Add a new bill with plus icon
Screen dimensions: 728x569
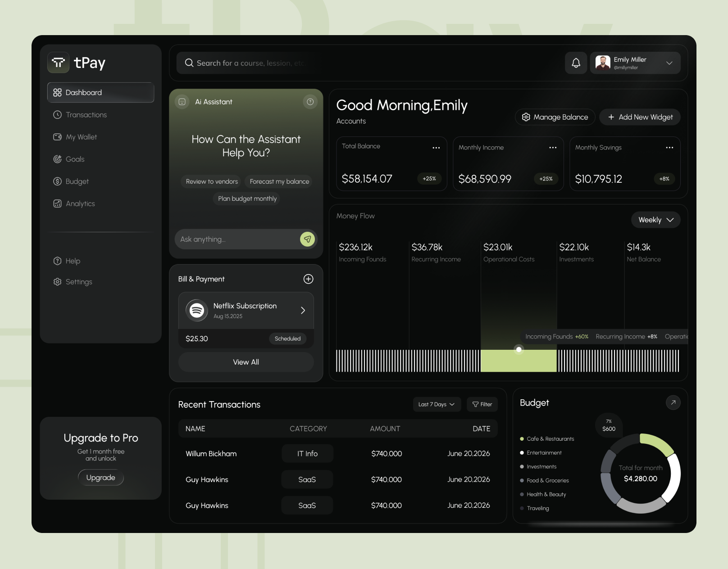pyautogui.click(x=308, y=279)
